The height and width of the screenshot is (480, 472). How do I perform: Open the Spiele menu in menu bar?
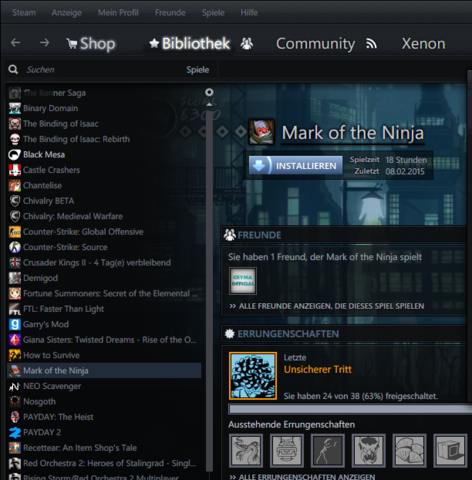[x=213, y=13]
